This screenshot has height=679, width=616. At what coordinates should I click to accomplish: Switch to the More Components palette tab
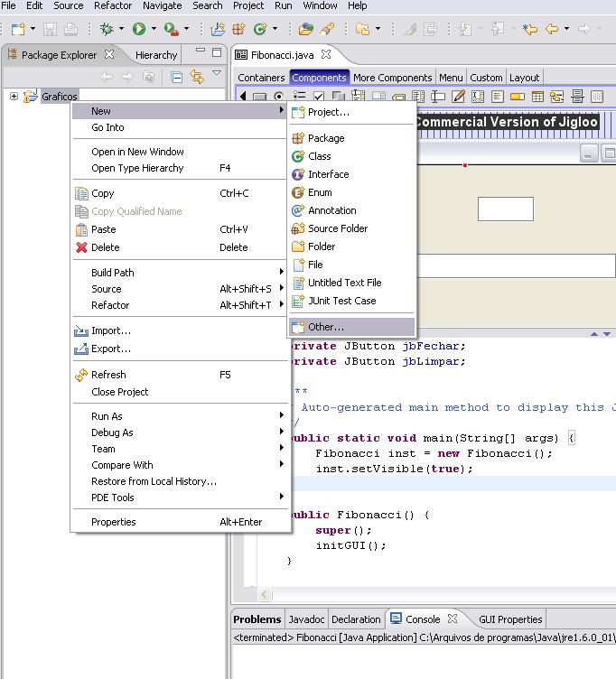[393, 78]
